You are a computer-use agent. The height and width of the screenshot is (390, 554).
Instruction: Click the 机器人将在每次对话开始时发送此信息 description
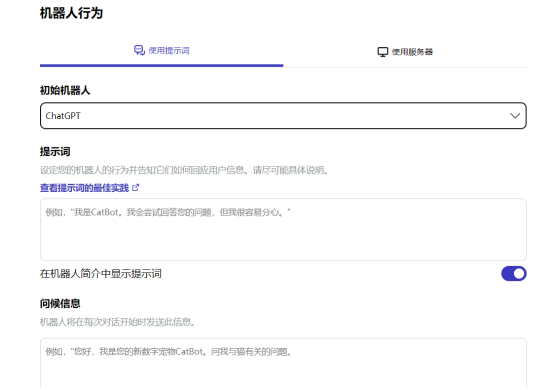(118, 322)
